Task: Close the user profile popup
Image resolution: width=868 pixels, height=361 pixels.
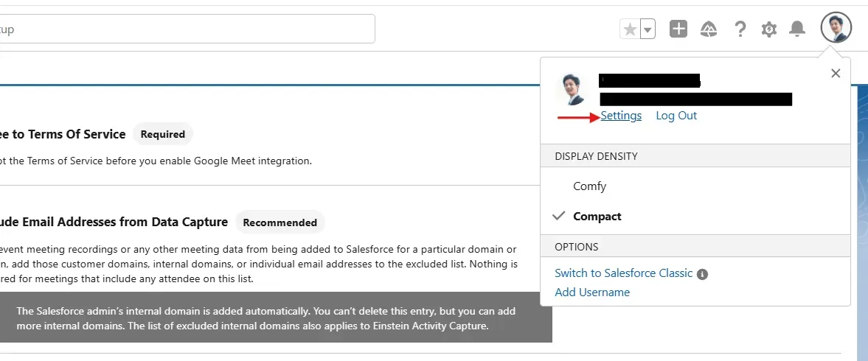Action: 836,73
